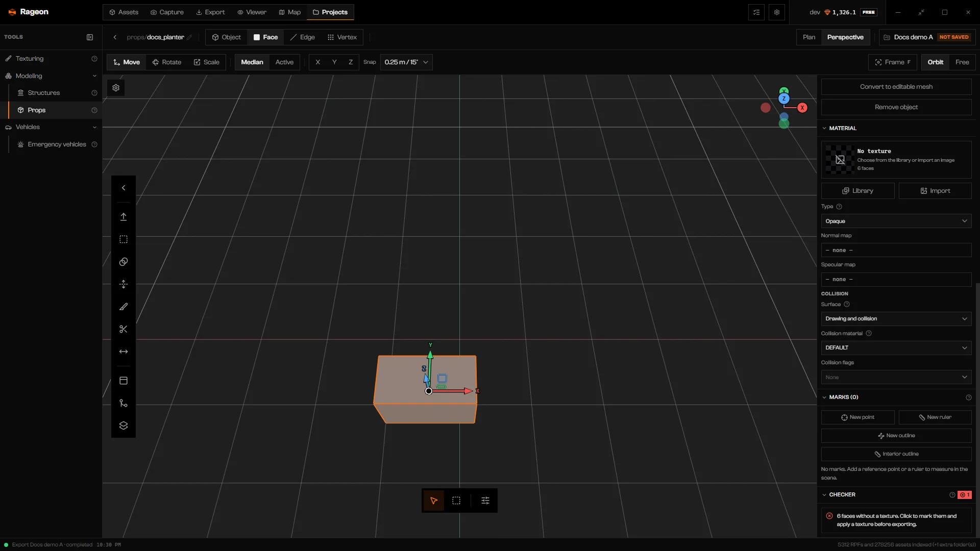Open the Assets tab

pyautogui.click(x=124, y=12)
